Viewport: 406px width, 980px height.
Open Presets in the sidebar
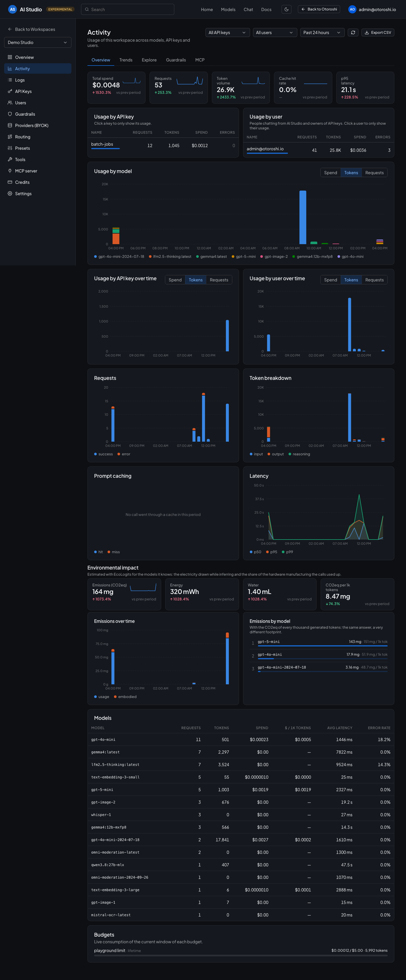pos(38,148)
